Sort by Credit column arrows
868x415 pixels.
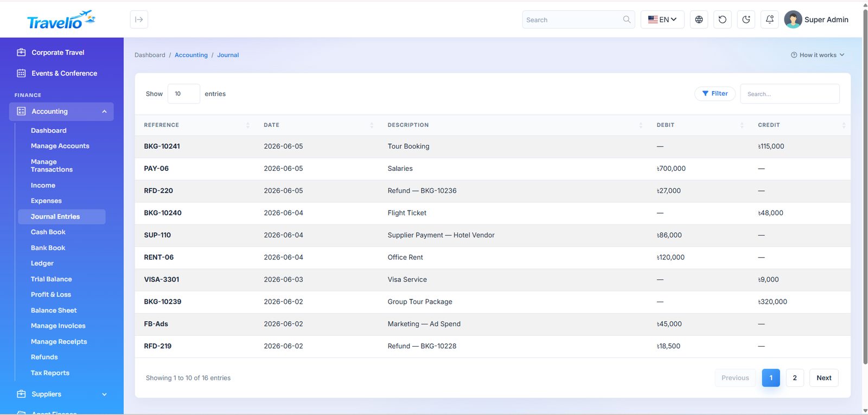(844, 125)
